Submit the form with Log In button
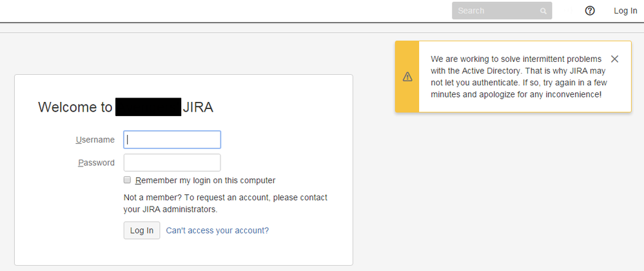 pyautogui.click(x=142, y=230)
